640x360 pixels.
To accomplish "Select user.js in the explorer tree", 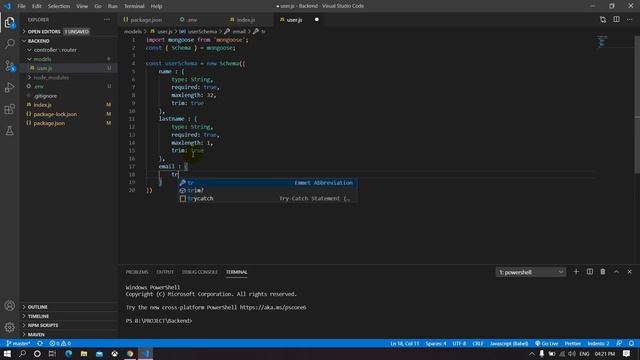I will [69, 68].
